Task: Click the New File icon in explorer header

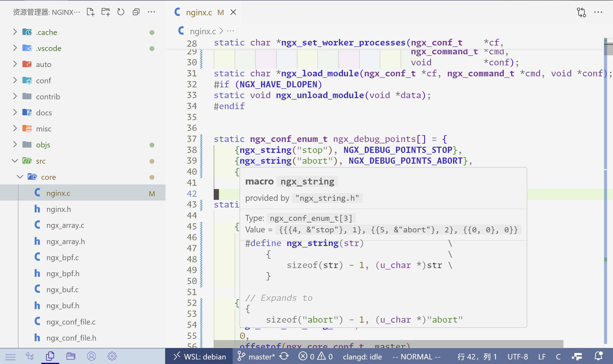Action: pos(90,12)
